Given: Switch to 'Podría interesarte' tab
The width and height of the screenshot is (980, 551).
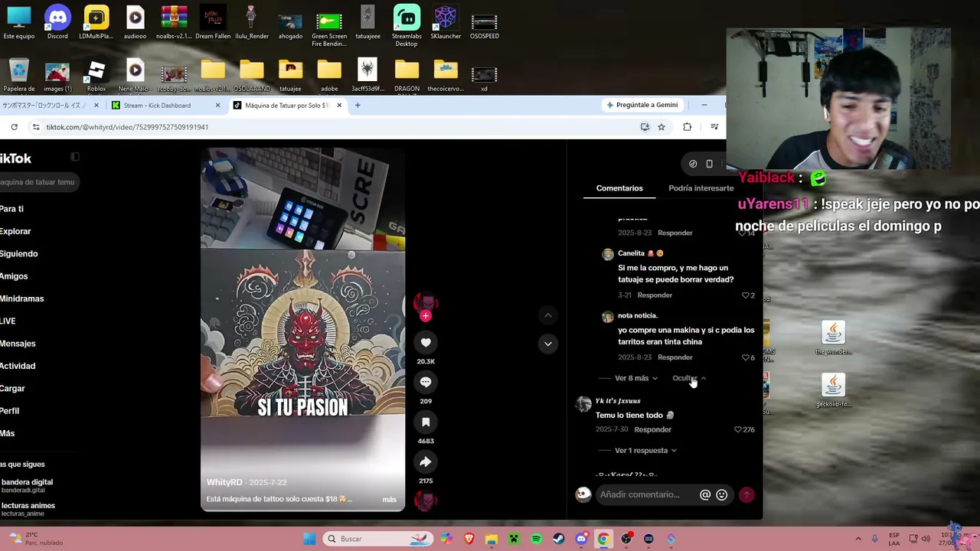Looking at the screenshot, I should click(701, 188).
